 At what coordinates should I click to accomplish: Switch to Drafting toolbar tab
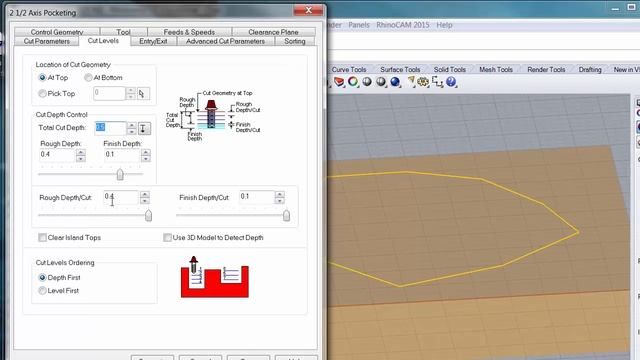pos(590,70)
